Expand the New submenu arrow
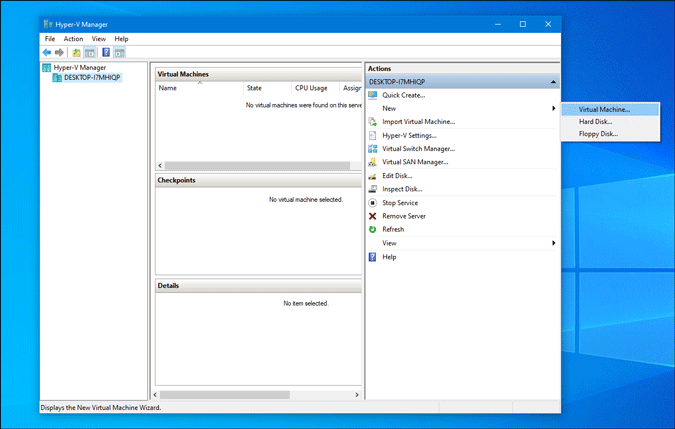This screenshot has width=675, height=429. click(x=554, y=108)
